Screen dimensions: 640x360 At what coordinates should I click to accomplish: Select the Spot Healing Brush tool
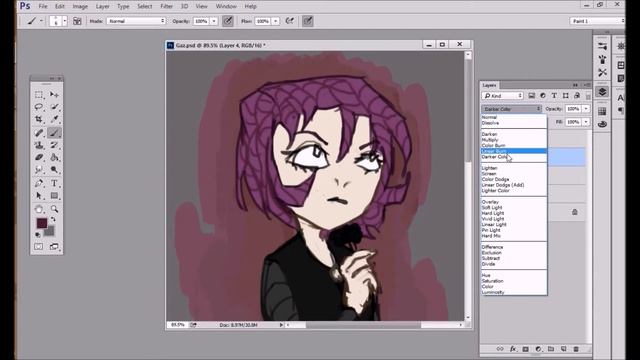pyautogui.click(x=39, y=133)
